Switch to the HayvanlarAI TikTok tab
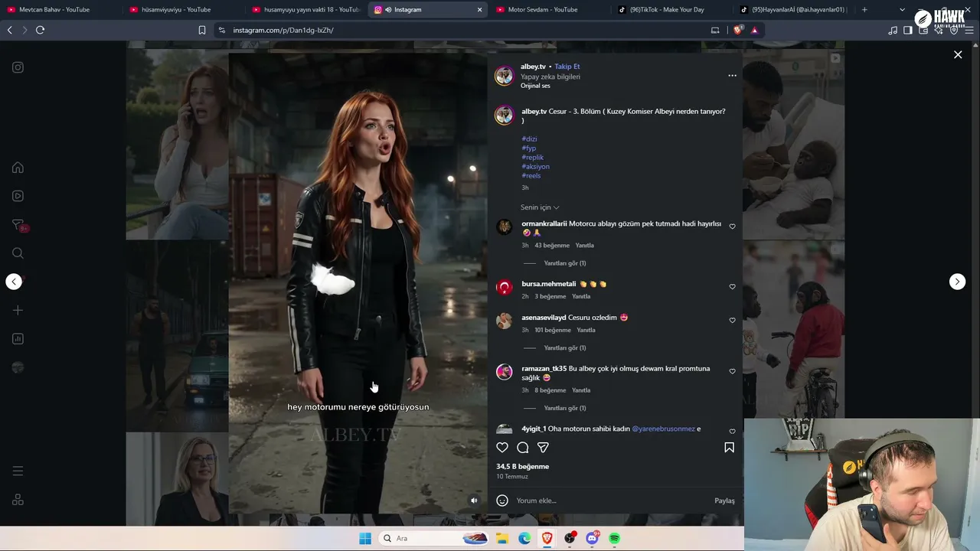Image resolution: width=980 pixels, height=551 pixels. [x=795, y=10]
